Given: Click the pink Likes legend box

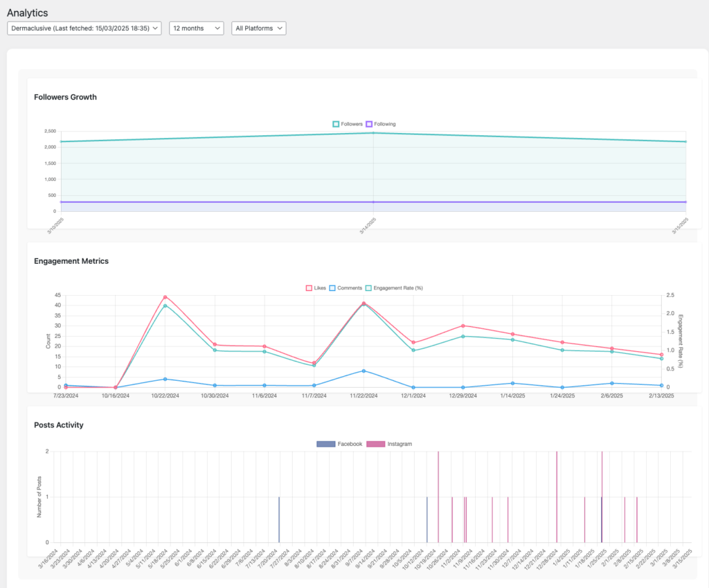Looking at the screenshot, I should [x=309, y=287].
